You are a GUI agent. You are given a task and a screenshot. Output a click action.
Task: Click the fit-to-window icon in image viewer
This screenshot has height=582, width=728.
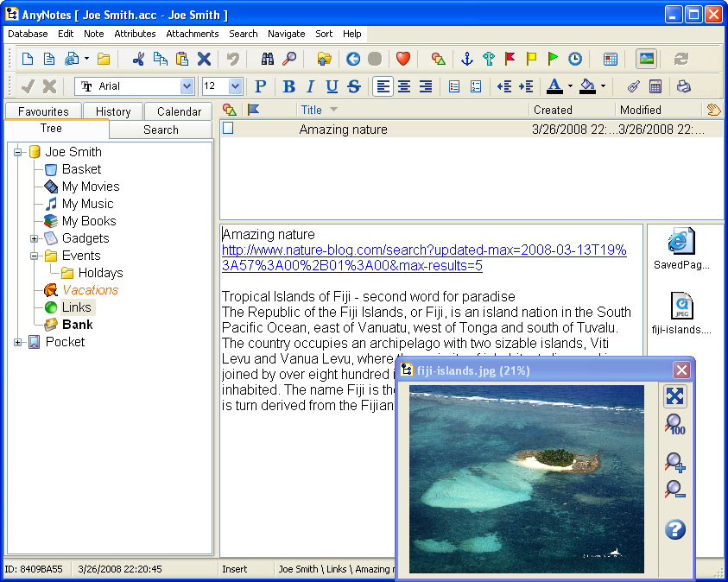(675, 396)
